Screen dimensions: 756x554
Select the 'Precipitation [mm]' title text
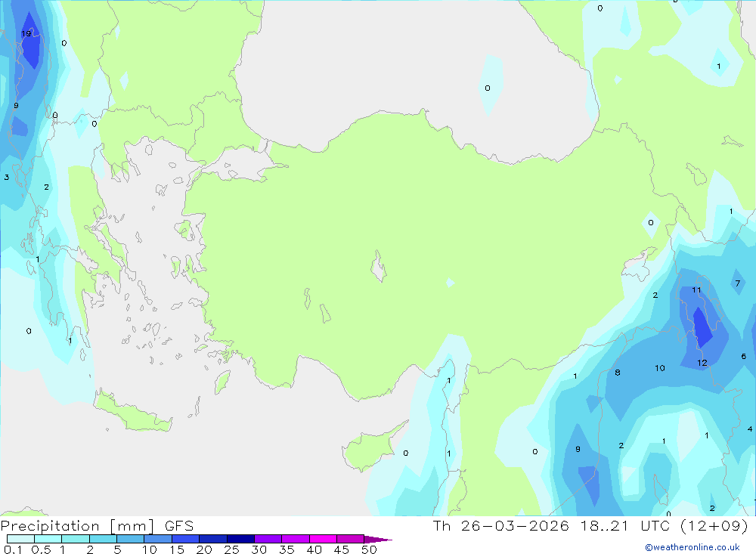tap(78, 526)
